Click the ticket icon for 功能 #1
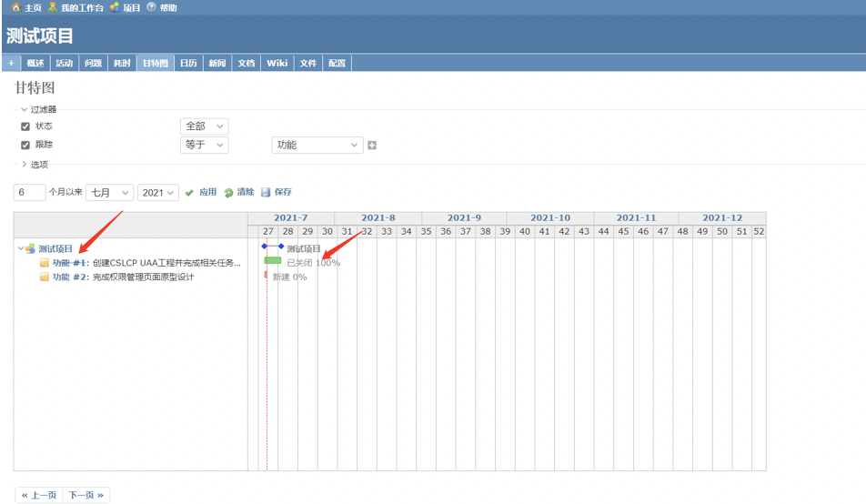The width and height of the screenshot is (866, 504). [x=45, y=263]
